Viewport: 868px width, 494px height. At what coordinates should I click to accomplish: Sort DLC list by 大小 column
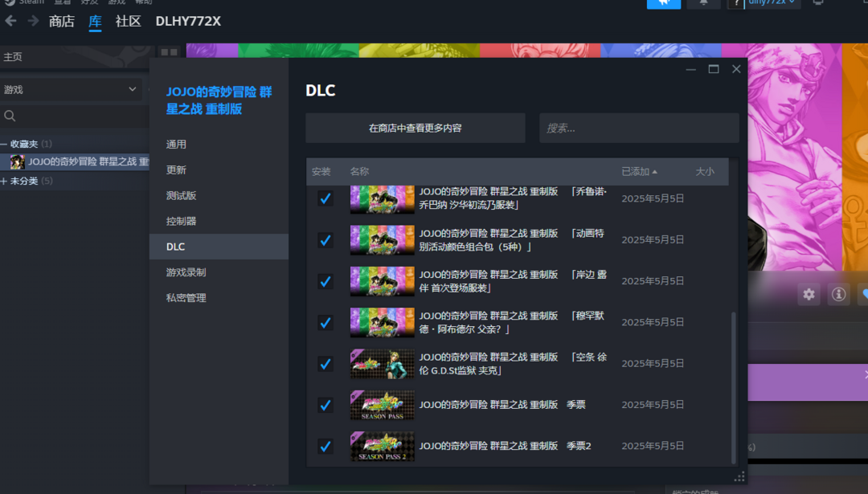[x=705, y=171]
